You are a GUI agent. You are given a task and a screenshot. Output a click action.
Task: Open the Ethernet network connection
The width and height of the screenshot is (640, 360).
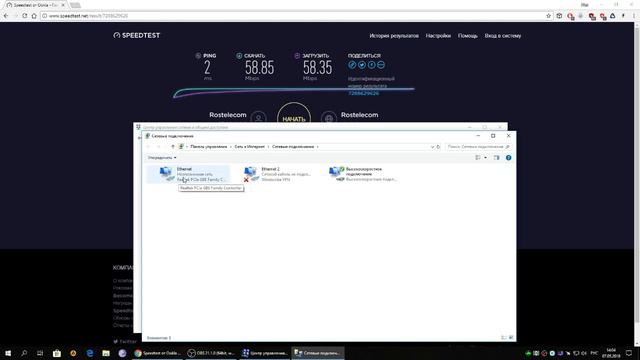188,174
